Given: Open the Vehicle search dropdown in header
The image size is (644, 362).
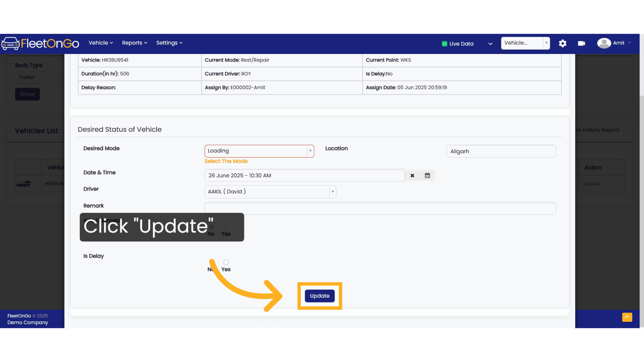Looking at the screenshot, I should (x=525, y=43).
